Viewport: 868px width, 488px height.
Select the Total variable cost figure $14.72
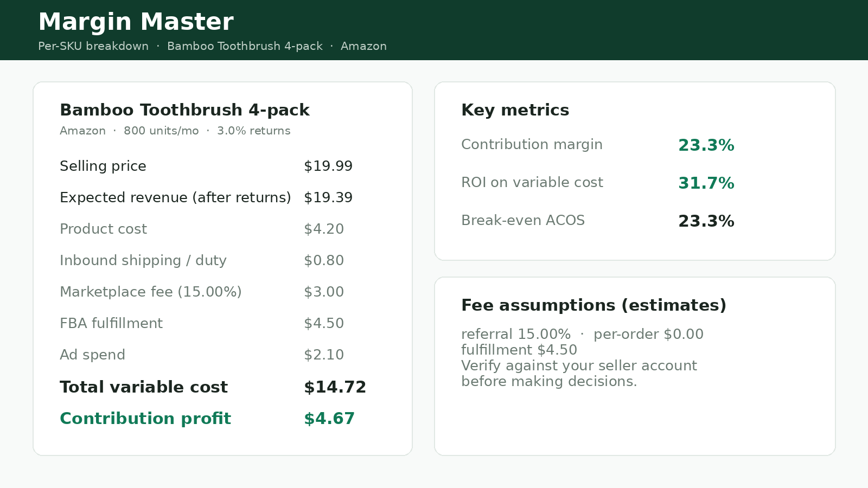pos(335,387)
